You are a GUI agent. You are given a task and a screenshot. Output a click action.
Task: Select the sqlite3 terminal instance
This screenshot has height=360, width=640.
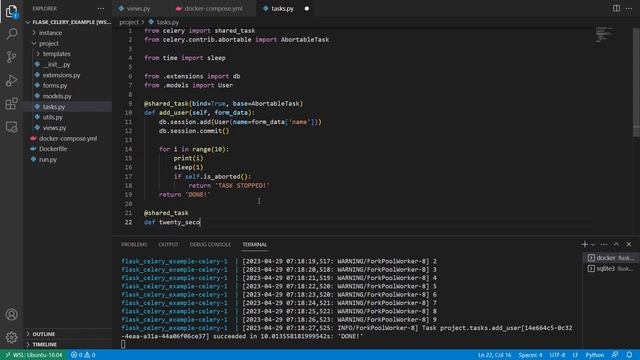coord(610,269)
